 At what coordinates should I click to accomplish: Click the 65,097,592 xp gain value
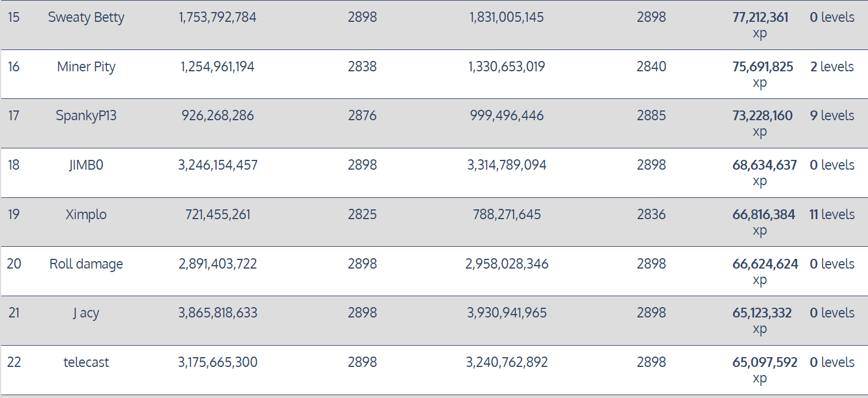tap(765, 363)
